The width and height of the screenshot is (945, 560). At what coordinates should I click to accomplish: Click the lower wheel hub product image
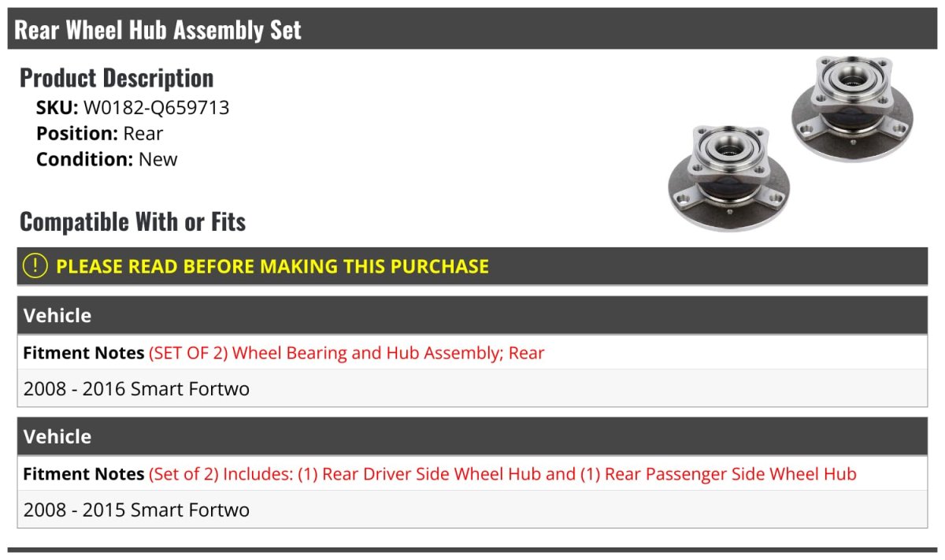coord(728,176)
